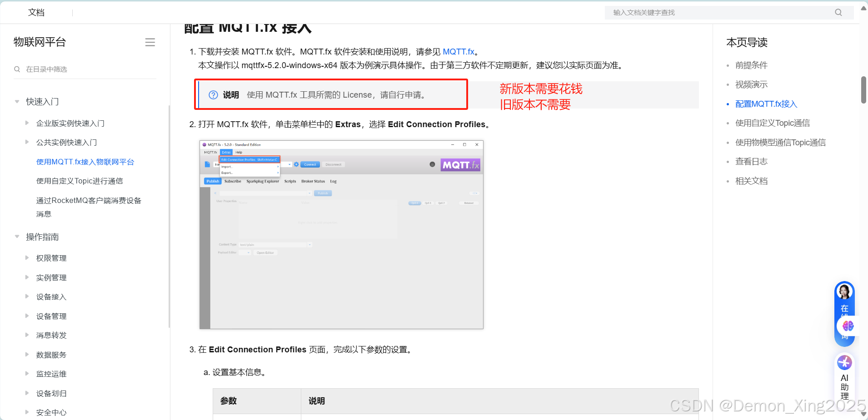The image size is (868, 420).
Task: Collapse the 快速入门 section
Action: 17,102
